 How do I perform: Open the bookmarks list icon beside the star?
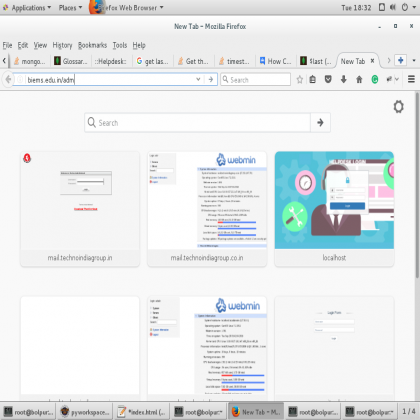click(x=313, y=79)
